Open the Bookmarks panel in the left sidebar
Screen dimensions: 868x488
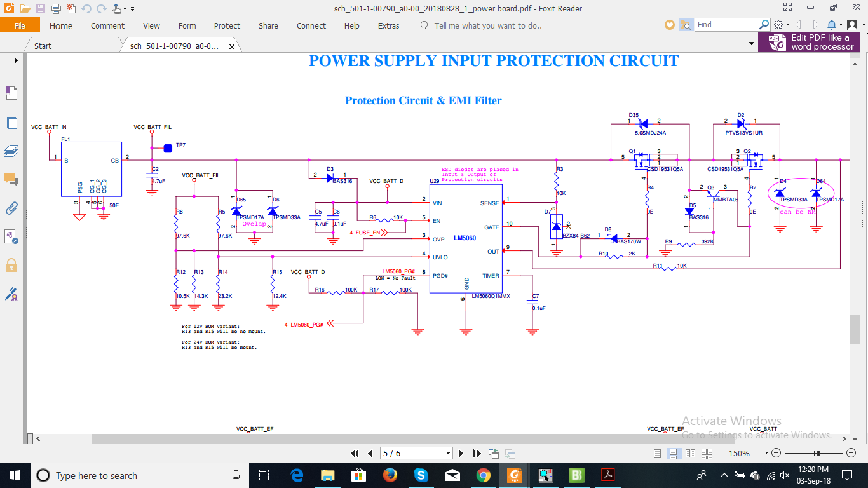[x=11, y=93]
